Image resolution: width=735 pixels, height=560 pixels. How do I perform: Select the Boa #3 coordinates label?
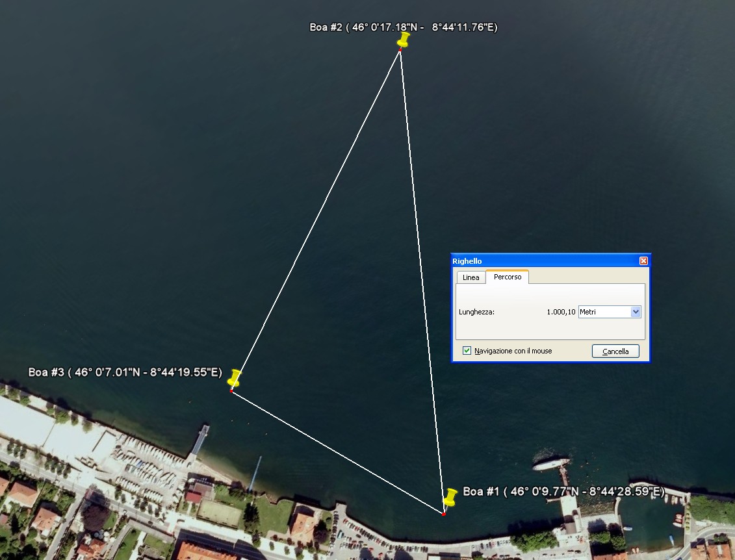coord(125,372)
